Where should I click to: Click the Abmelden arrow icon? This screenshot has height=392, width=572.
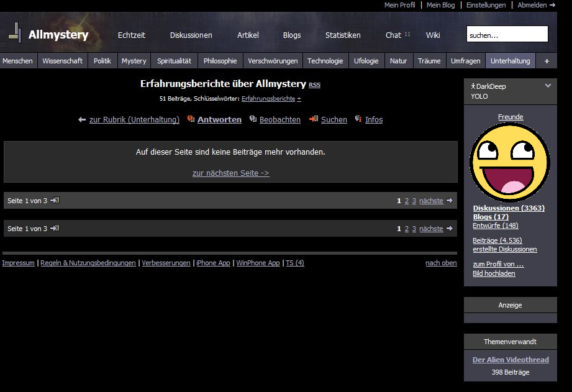click(552, 5)
